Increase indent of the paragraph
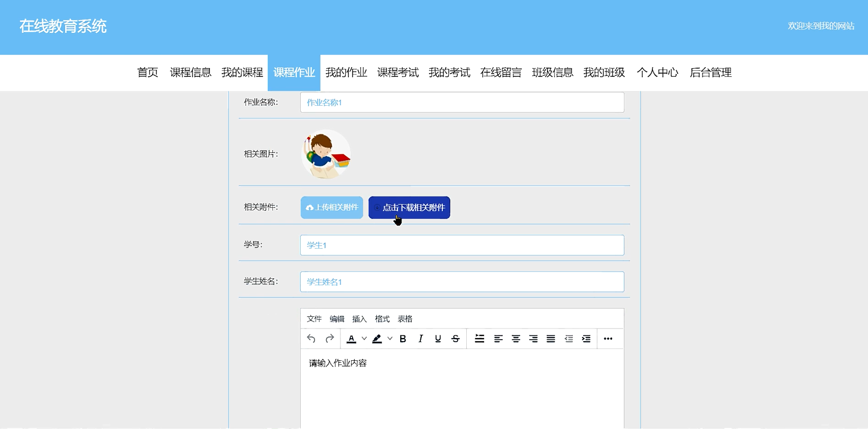 pos(586,339)
